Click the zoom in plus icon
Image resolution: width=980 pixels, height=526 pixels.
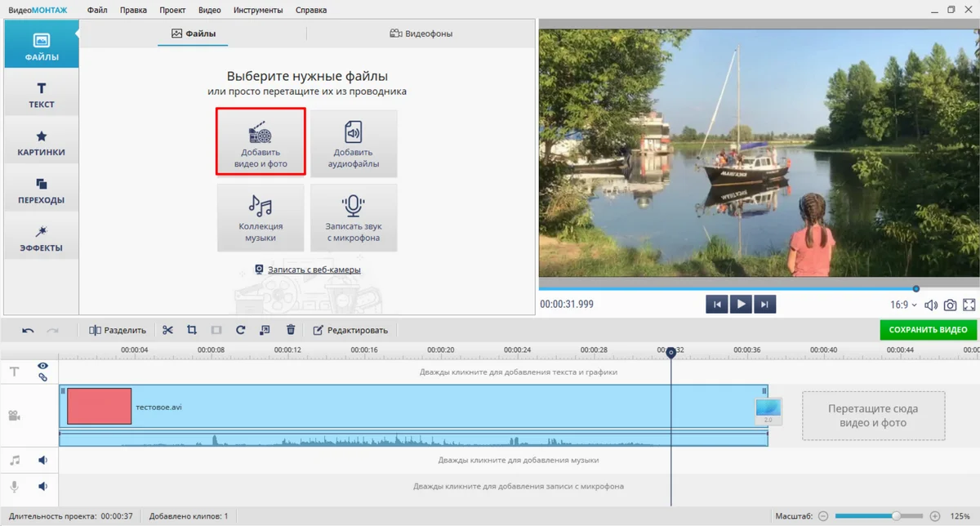(x=935, y=516)
